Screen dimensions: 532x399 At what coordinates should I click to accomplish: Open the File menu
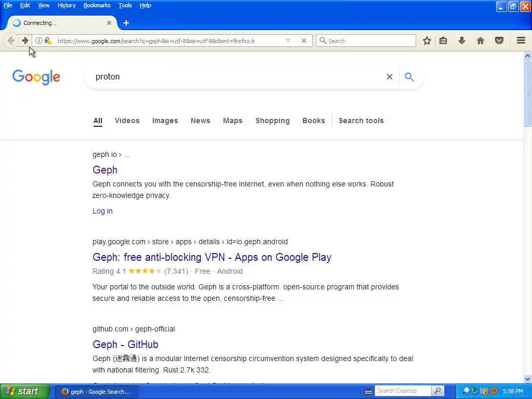pyautogui.click(x=8, y=5)
